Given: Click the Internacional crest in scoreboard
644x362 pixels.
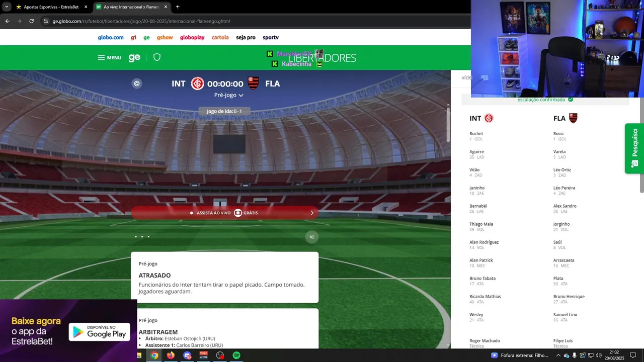Looking at the screenshot, I should pyautogui.click(x=197, y=83).
